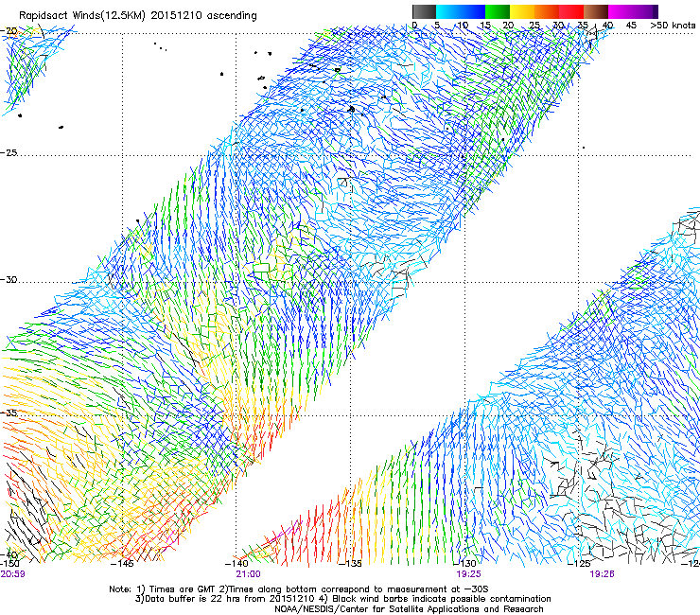Screen dimensions: 700x615
Task: Click the '-125' longitude axis label
Action: pyautogui.click(x=579, y=564)
